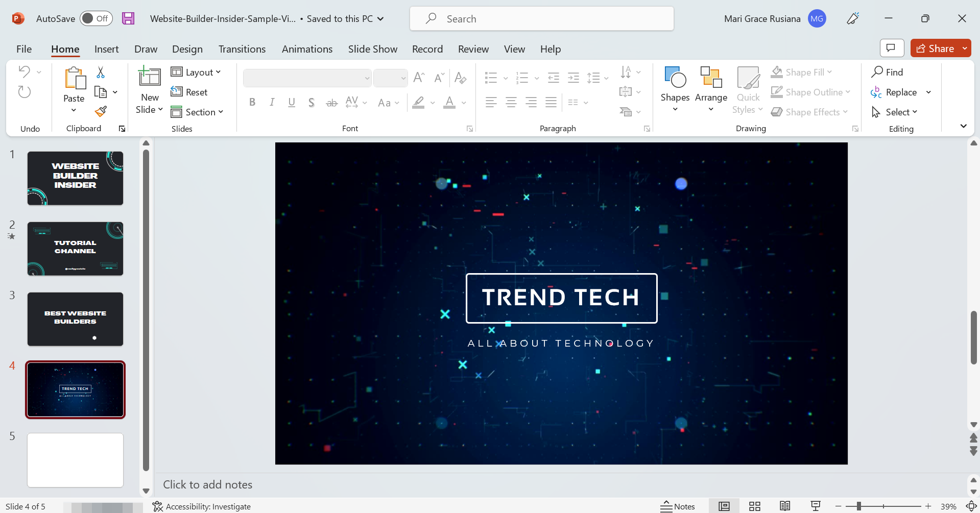
Task: Switch to the Design tab
Action: pyautogui.click(x=187, y=49)
